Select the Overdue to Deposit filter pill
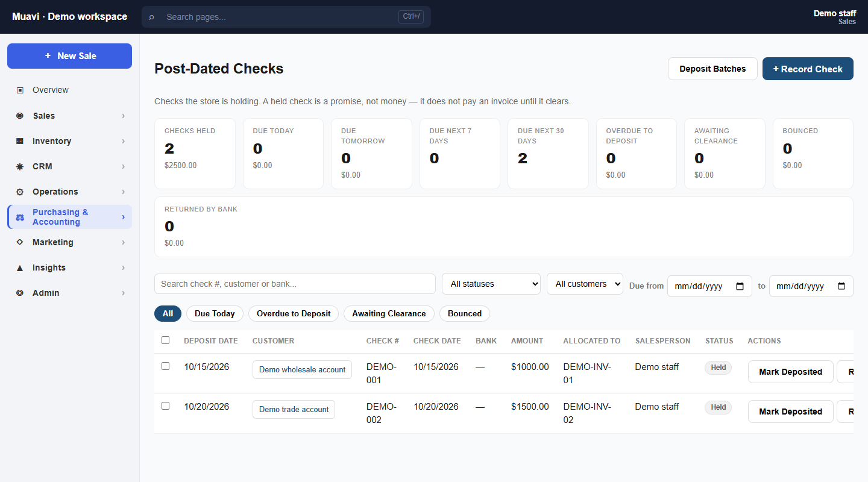 coord(294,313)
